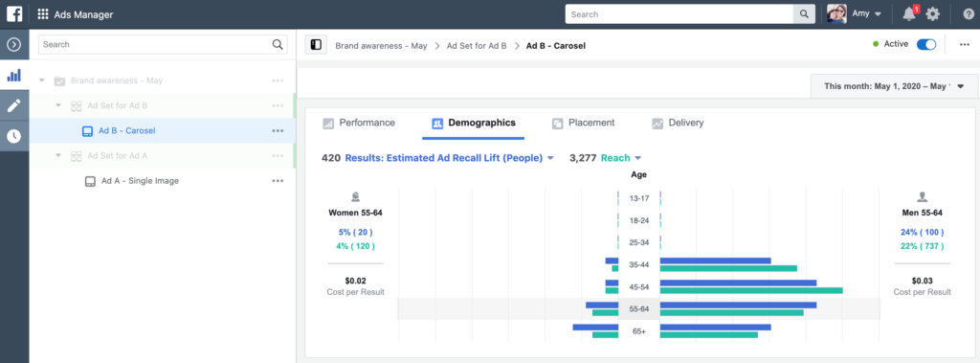Open Amy's profile avatar

(x=836, y=13)
